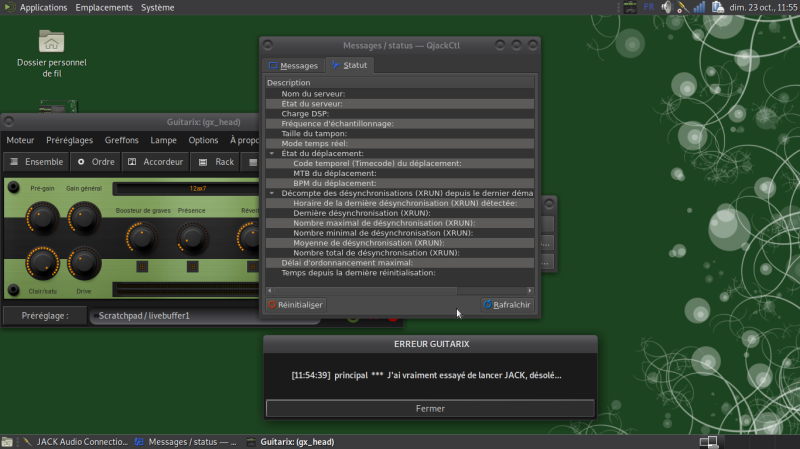The width and height of the screenshot is (800, 449).
Task: Click the Drive knob in Guitarix
Action: pos(84,263)
